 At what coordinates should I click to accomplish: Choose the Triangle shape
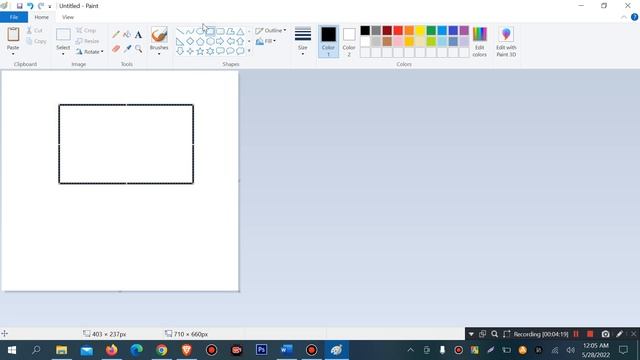click(x=240, y=31)
